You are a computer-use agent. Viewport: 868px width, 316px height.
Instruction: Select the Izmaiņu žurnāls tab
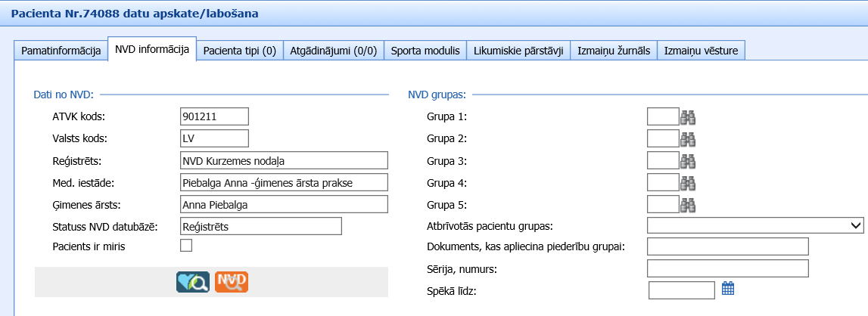pyautogui.click(x=613, y=51)
